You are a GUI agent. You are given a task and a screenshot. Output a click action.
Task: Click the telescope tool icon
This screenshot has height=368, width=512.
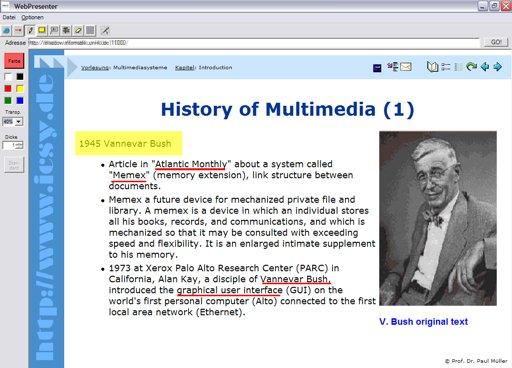tap(105, 31)
